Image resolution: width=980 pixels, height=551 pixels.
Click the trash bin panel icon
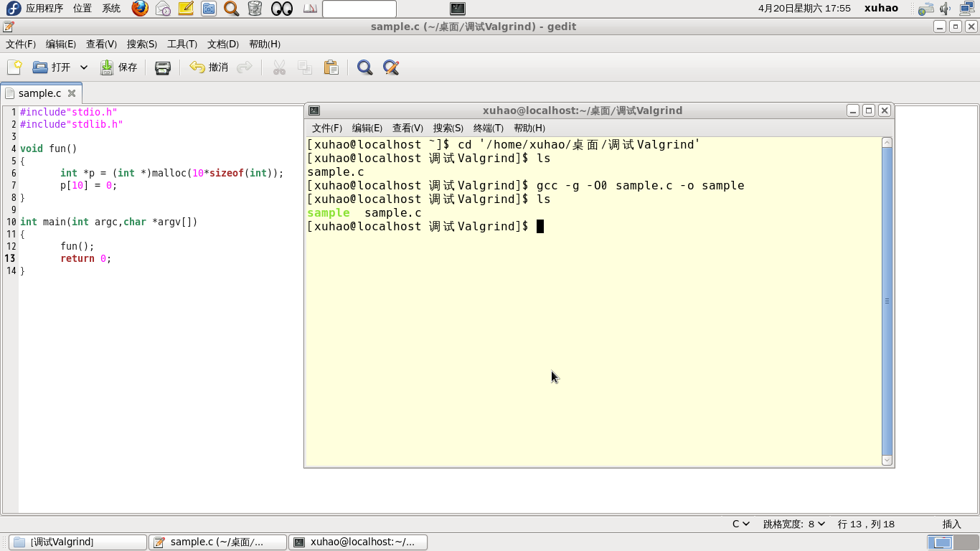click(x=255, y=9)
